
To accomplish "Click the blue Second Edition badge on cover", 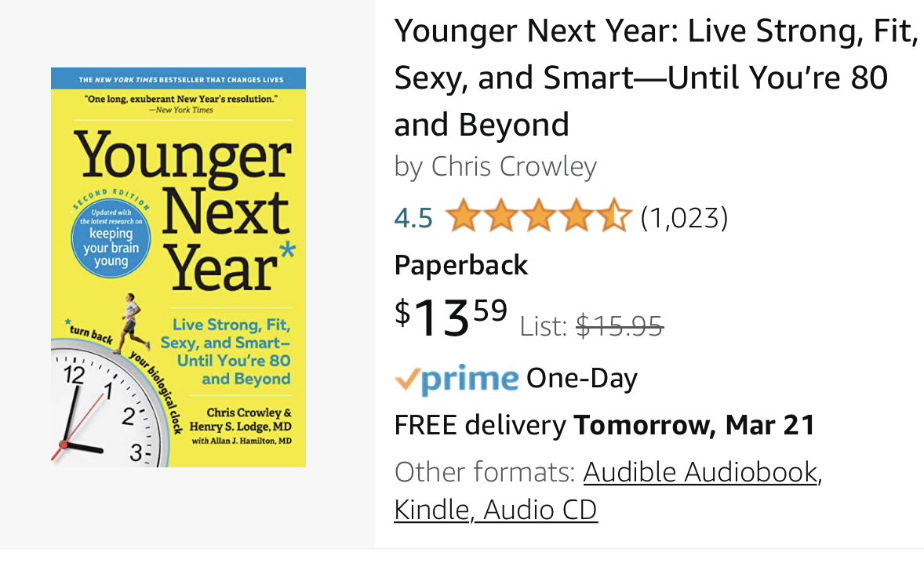I will tap(111, 235).
